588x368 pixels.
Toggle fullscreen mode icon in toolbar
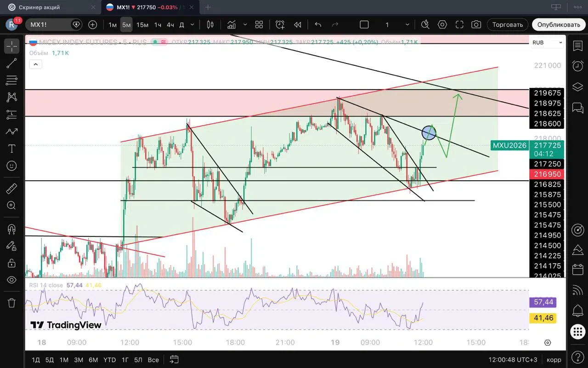[x=459, y=24]
